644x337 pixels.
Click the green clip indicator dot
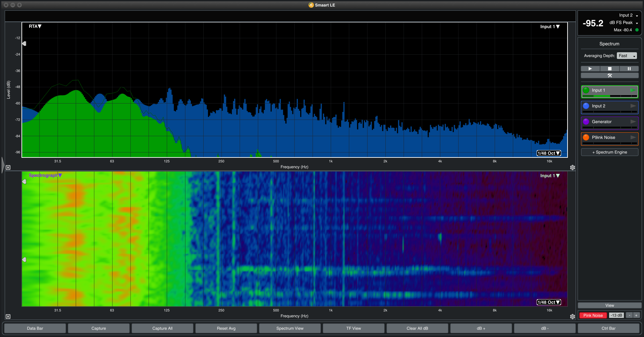click(637, 30)
